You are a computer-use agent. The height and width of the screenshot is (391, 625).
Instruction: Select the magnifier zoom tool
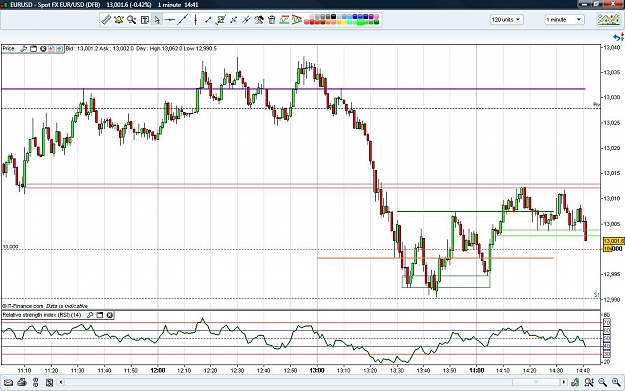[132, 20]
